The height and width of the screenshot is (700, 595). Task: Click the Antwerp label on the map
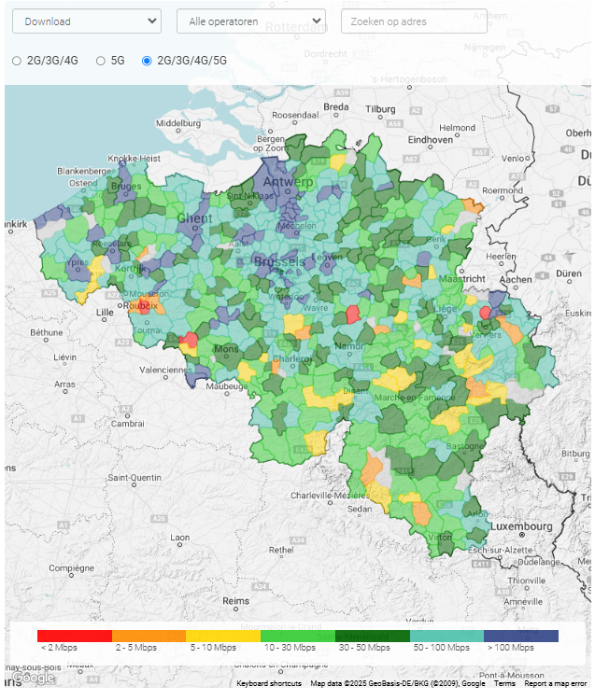click(287, 181)
